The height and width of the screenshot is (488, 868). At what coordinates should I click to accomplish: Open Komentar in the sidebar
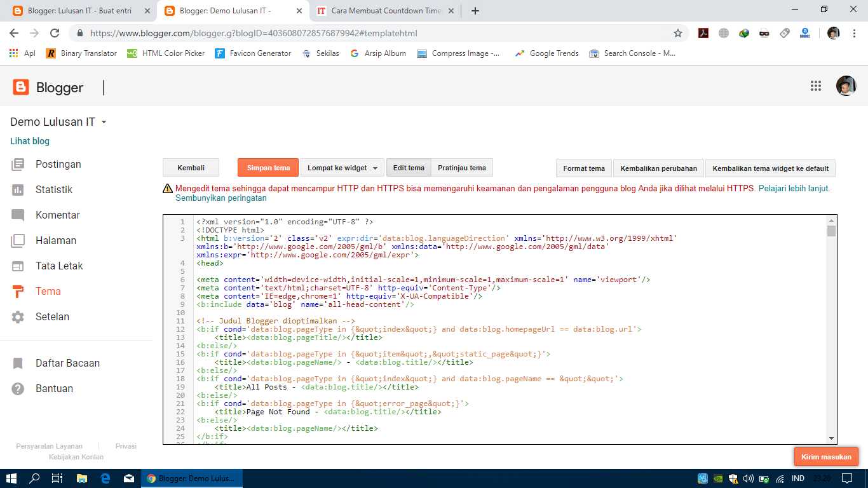58,215
